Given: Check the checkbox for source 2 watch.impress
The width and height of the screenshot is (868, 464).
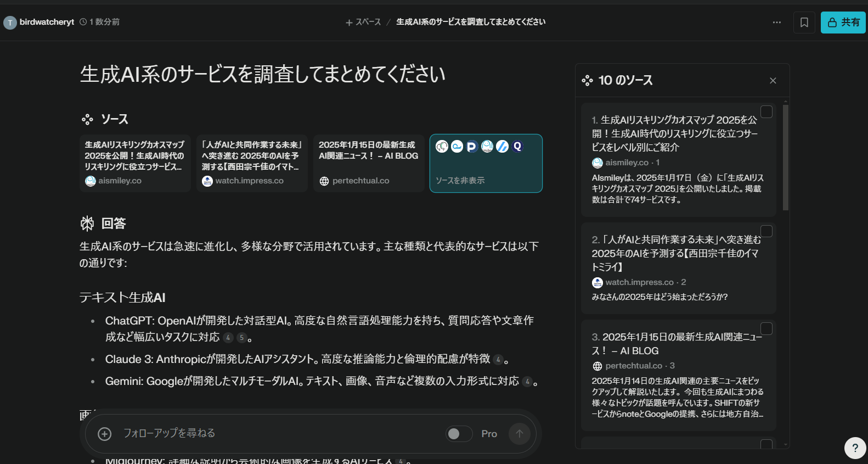Looking at the screenshot, I should tap(766, 231).
